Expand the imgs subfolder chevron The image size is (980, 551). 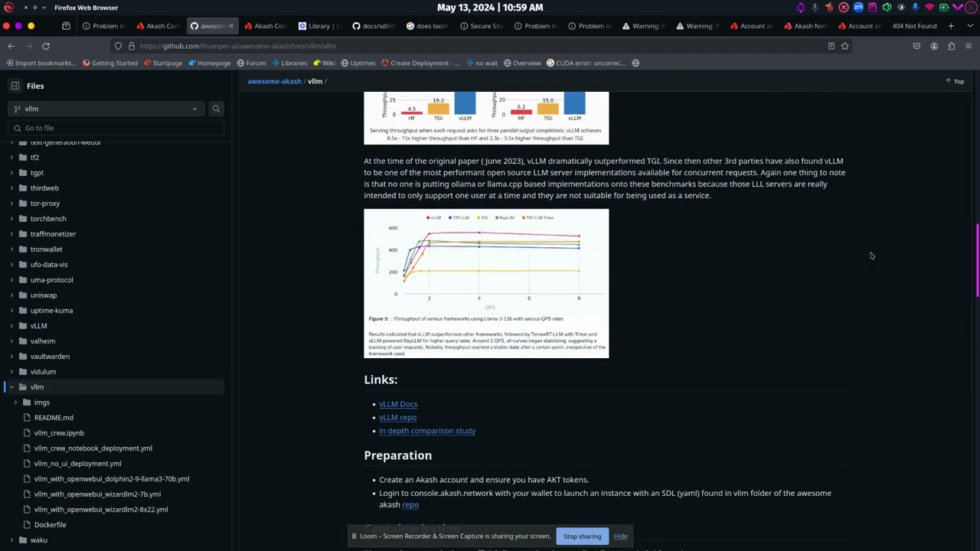coord(15,402)
